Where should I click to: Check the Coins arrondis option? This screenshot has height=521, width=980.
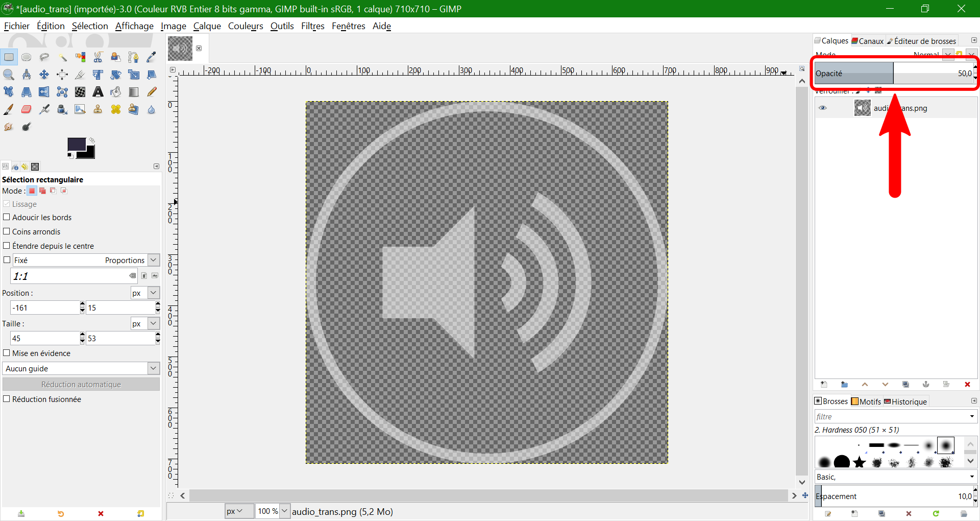click(x=7, y=231)
